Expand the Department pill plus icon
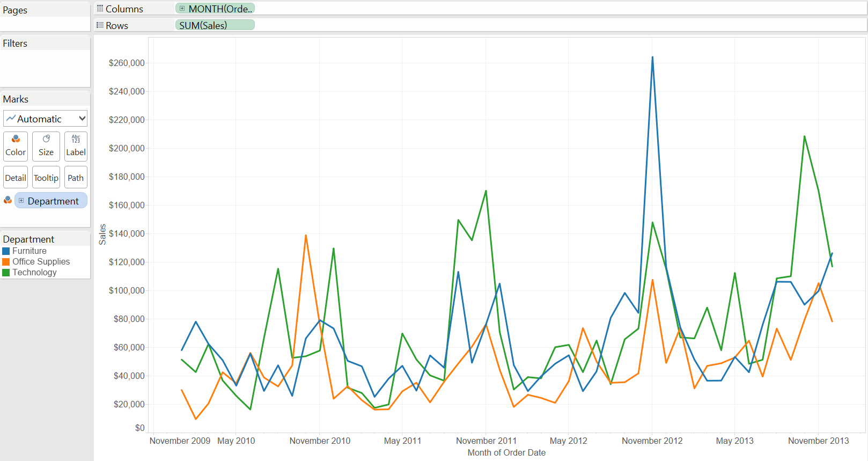The height and width of the screenshot is (461, 868). (21, 201)
